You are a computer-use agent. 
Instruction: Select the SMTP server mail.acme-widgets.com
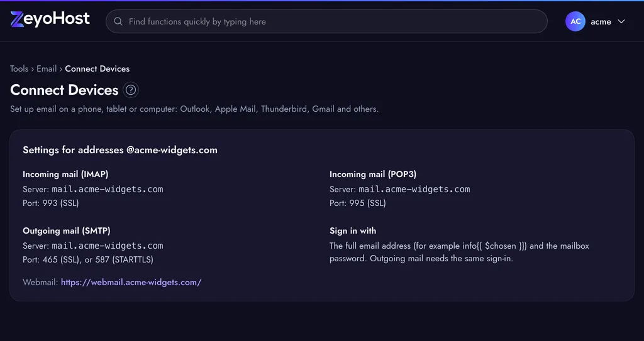[x=107, y=246]
